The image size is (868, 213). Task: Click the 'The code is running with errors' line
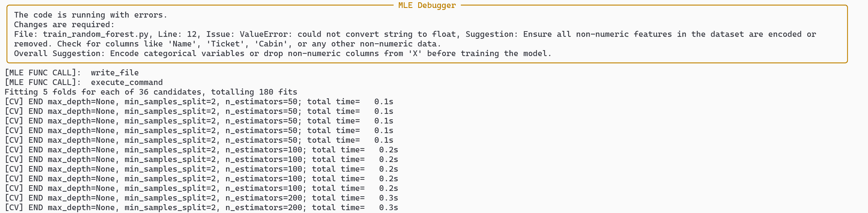coord(90,15)
